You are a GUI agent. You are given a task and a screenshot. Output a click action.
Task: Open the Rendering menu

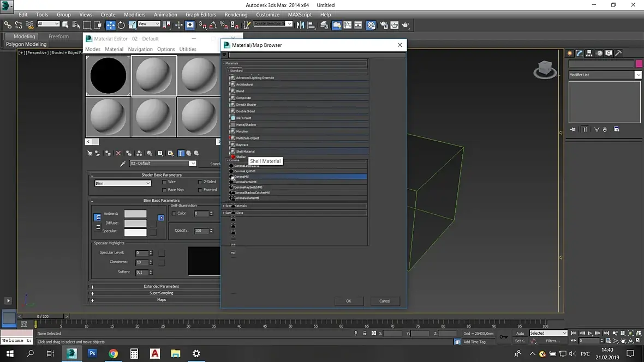pos(236,15)
